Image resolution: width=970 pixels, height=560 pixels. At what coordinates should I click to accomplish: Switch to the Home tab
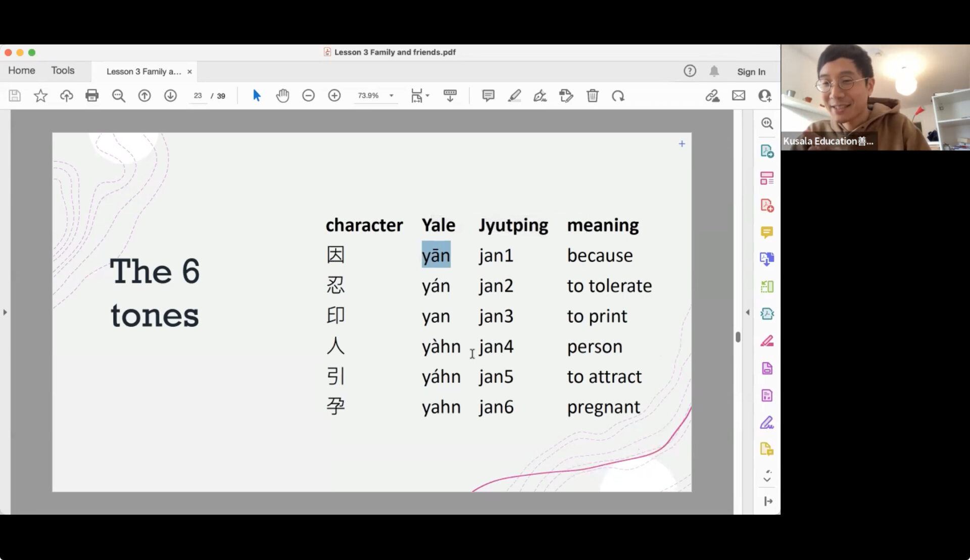pyautogui.click(x=21, y=71)
